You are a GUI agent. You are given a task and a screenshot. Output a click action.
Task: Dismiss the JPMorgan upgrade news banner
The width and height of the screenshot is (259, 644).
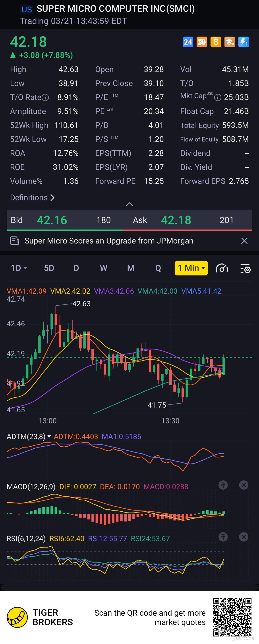tap(244, 241)
